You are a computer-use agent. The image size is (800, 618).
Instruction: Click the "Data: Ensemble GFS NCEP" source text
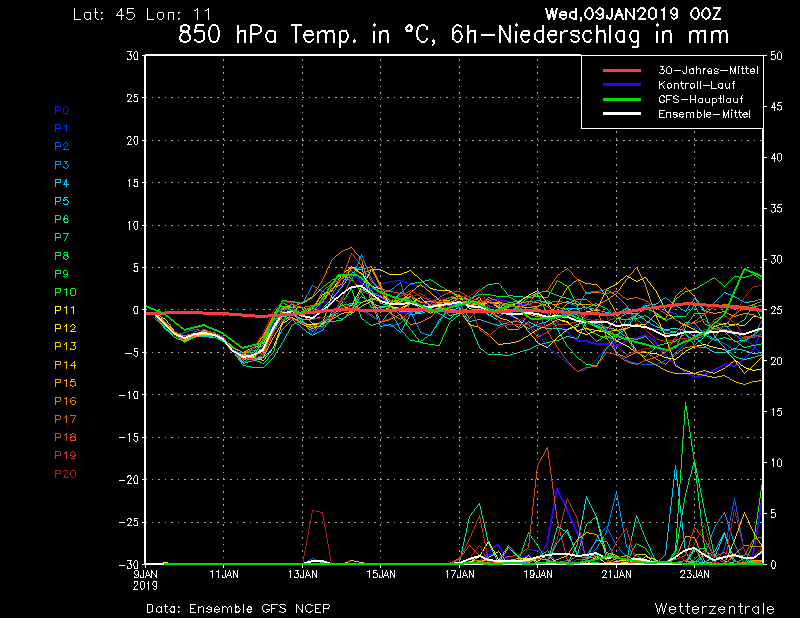tap(238, 608)
